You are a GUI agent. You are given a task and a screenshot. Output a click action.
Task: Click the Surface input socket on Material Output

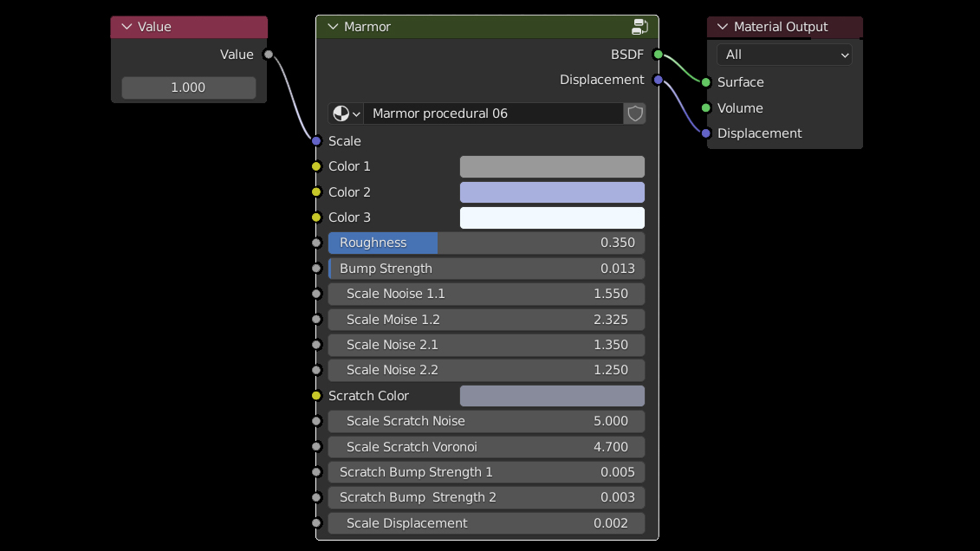pos(706,82)
